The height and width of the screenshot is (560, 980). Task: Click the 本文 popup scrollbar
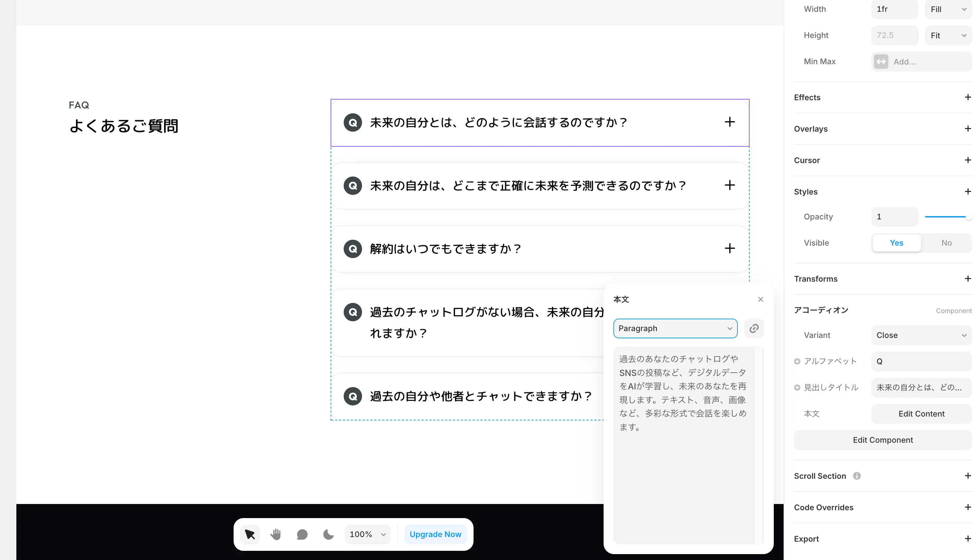point(758,445)
